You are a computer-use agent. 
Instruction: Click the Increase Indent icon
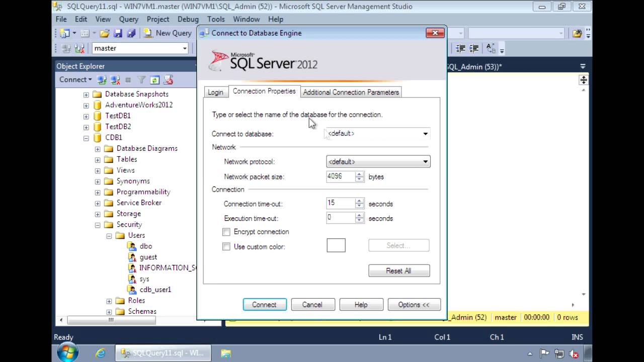[473, 48]
